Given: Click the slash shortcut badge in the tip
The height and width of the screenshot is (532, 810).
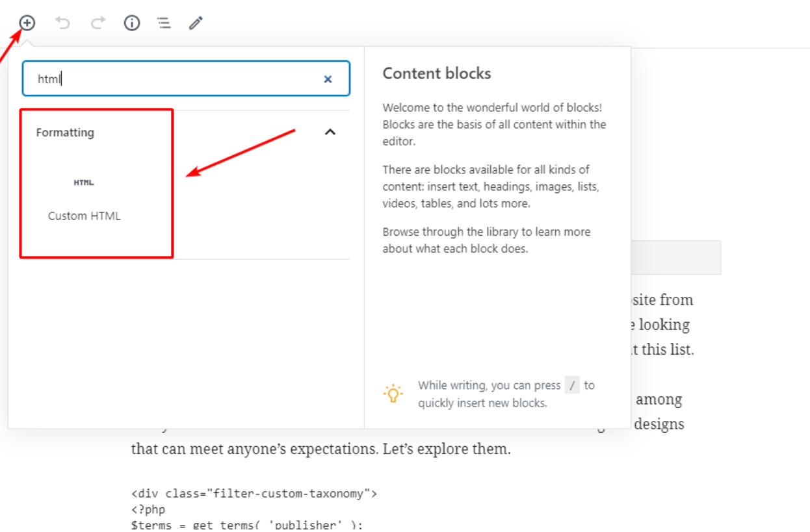Looking at the screenshot, I should coord(572,385).
